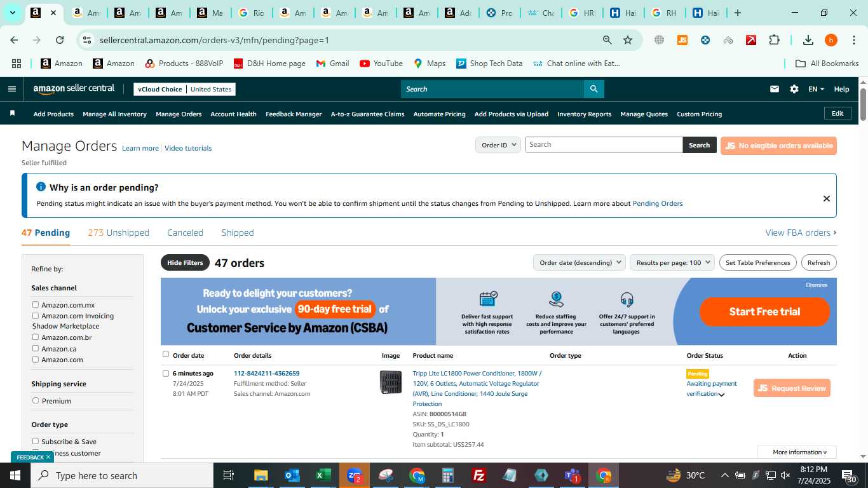Check the Subscribe & Save order type
The image size is (868, 488).
coord(36,441)
